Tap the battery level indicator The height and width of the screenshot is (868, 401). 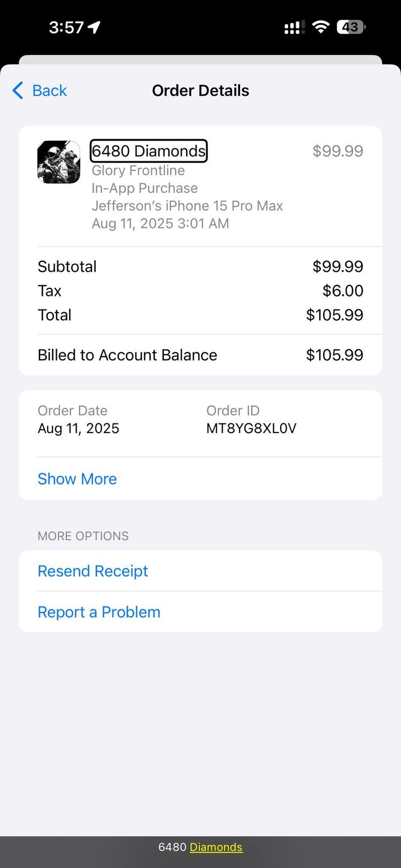351,27
